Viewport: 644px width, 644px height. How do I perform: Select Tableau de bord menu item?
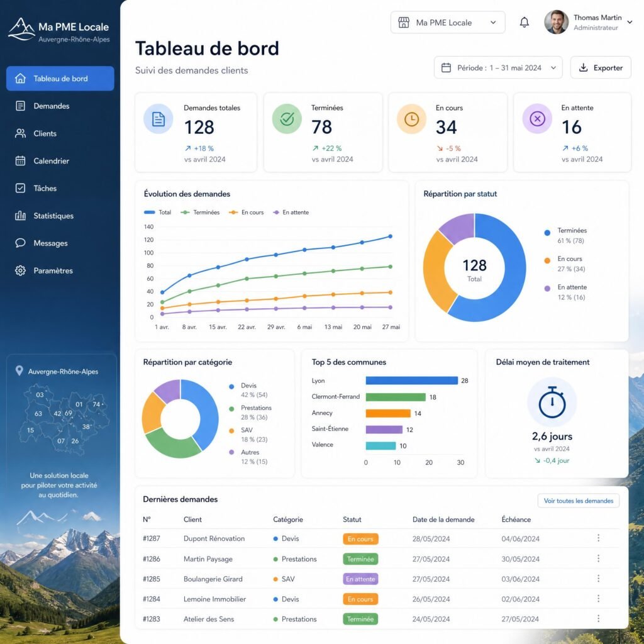60,79
